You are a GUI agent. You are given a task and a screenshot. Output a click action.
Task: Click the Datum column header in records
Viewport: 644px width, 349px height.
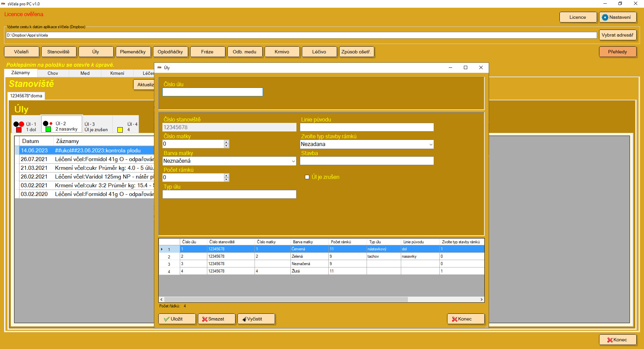pos(36,141)
